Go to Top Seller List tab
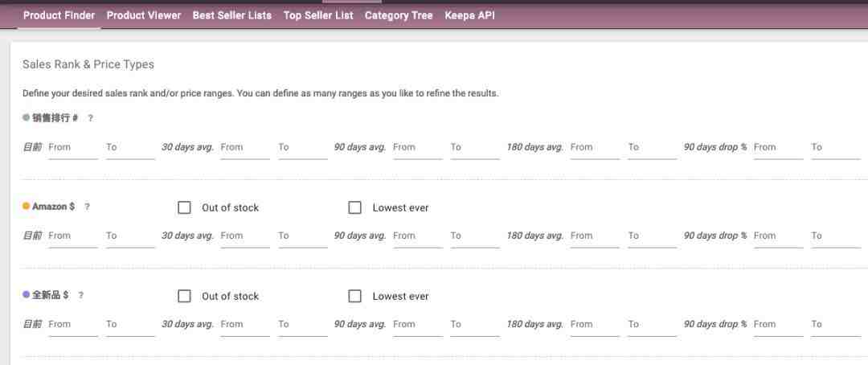The image size is (868, 365). tap(318, 15)
